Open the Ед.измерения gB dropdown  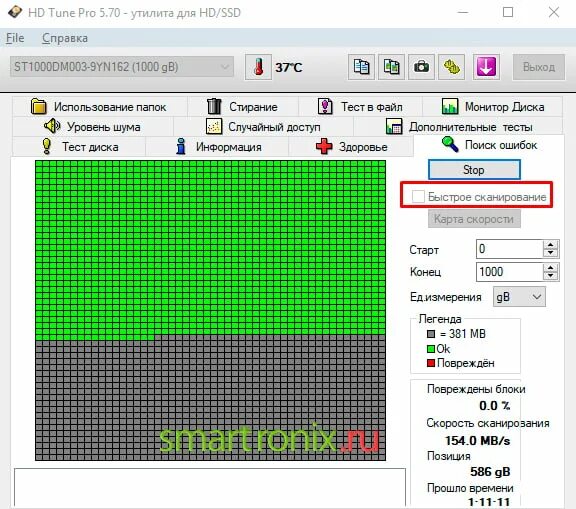[x=519, y=296]
